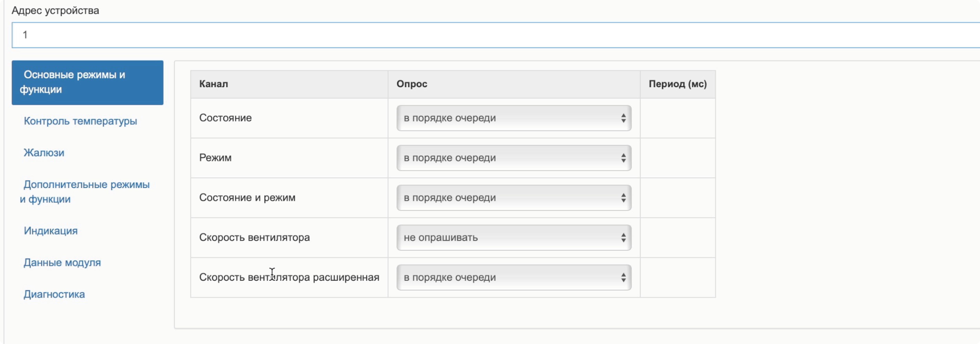Click the Период (мс) column header
The width and height of the screenshot is (980, 344).
tap(678, 84)
